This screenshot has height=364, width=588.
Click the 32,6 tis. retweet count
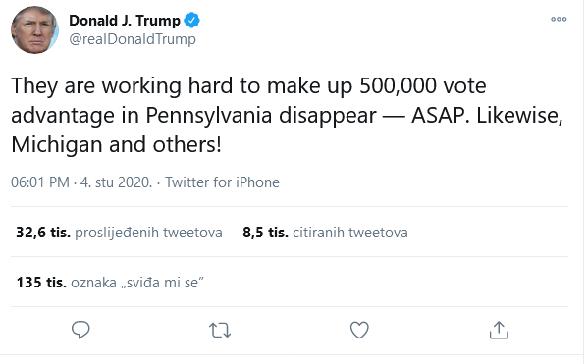coord(43,233)
